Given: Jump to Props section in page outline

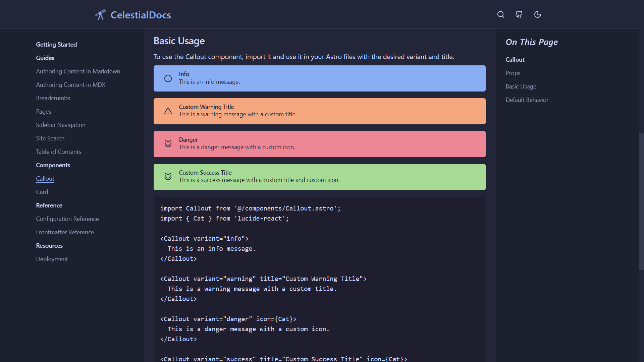Looking at the screenshot, I should pos(513,73).
